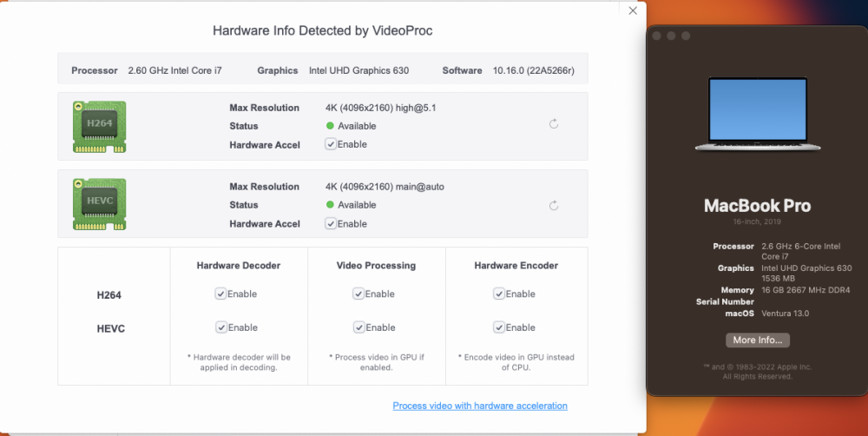
Task: Toggle HEVC Hardware Decoder Enable checkbox
Action: pos(220,327)
